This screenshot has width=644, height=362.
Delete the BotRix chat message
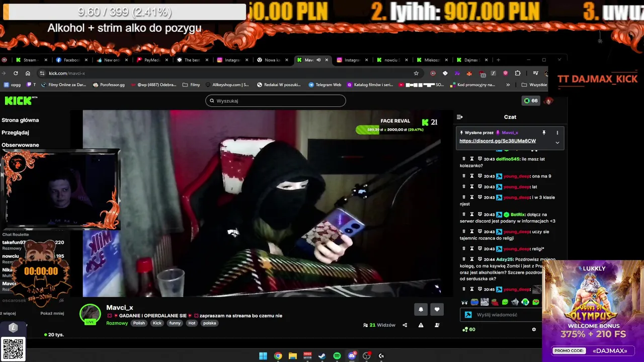coord(464,214)
